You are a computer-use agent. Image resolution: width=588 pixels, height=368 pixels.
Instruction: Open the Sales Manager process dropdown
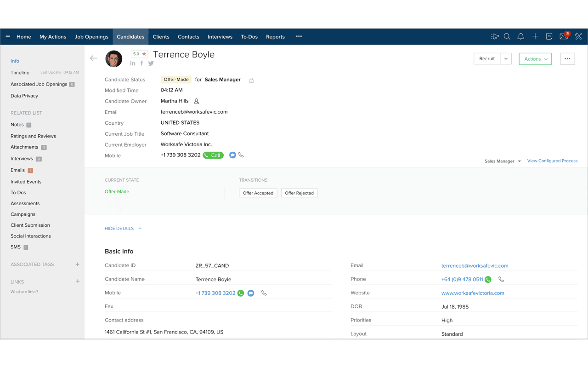pos(503,161)
